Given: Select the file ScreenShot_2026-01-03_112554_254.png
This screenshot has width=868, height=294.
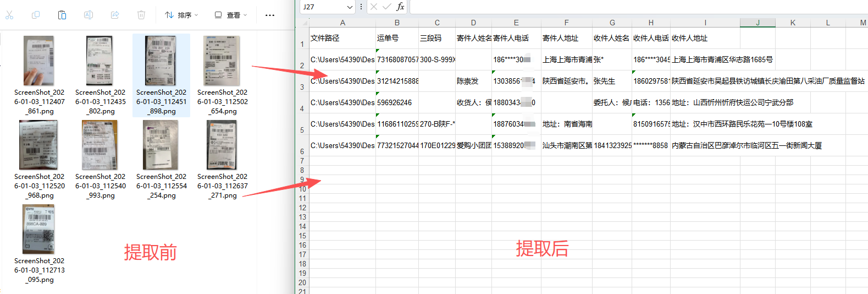Looking at the screenshot, I should [x=162, y=160].
